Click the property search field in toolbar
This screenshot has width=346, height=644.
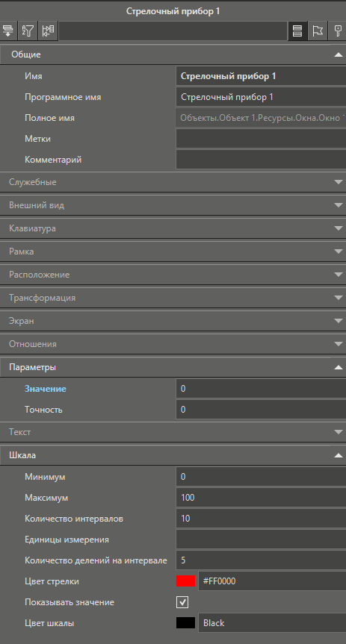click(x=173, y=31)
